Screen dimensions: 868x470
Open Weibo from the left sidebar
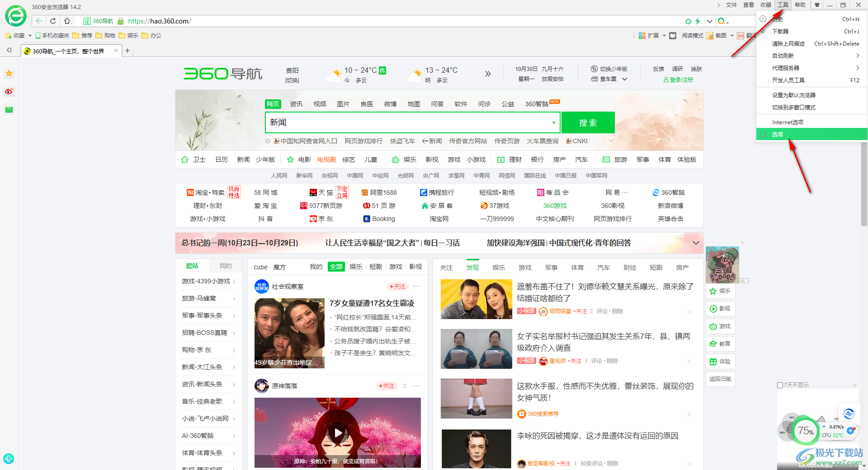coord(9,92)
